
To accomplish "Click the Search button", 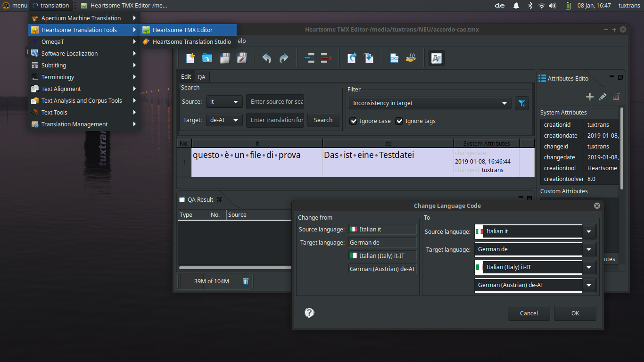I will [323, 120].
